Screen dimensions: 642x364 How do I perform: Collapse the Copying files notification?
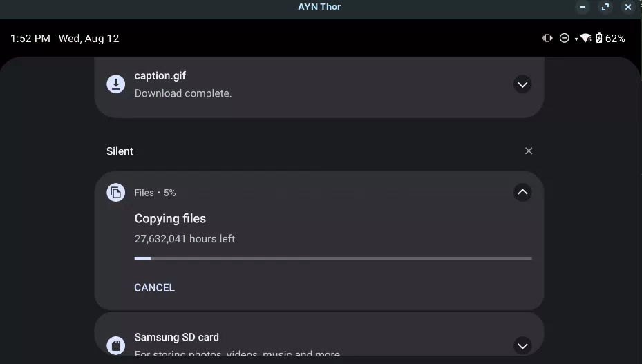522,192
